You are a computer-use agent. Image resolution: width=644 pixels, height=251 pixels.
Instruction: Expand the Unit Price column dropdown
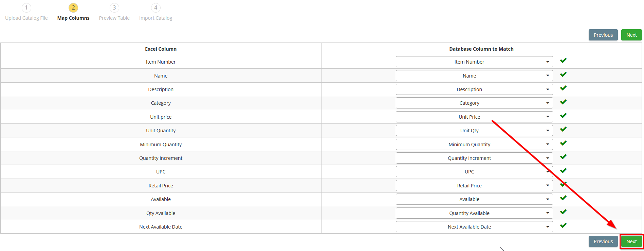coord(474,117)
